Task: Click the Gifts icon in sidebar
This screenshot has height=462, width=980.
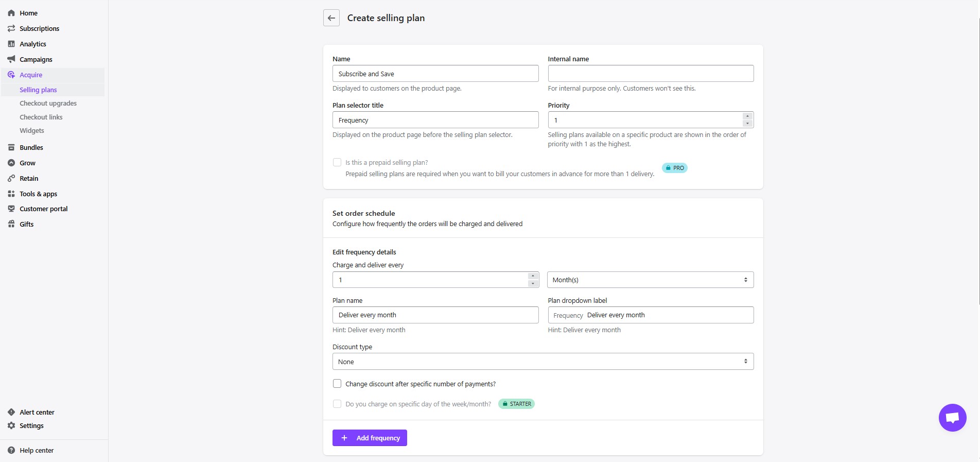Action: [x=11, y=224]
